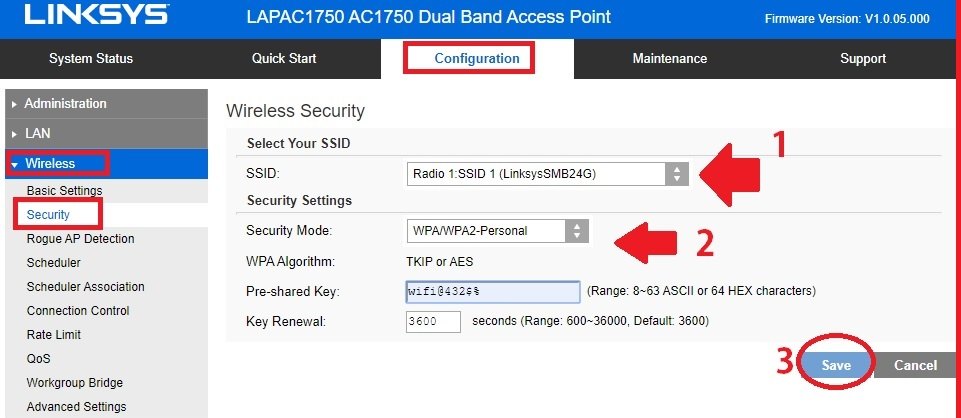Open the Support tab
Screen dimensions: 961x418
(x=862, y=59)
